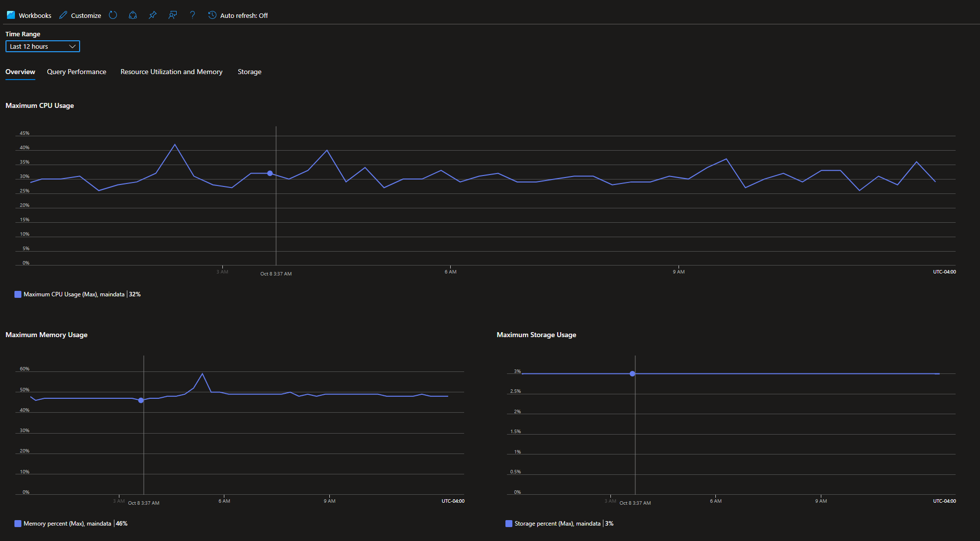Click the CPU chart data point marker

(x=270, y=174)
